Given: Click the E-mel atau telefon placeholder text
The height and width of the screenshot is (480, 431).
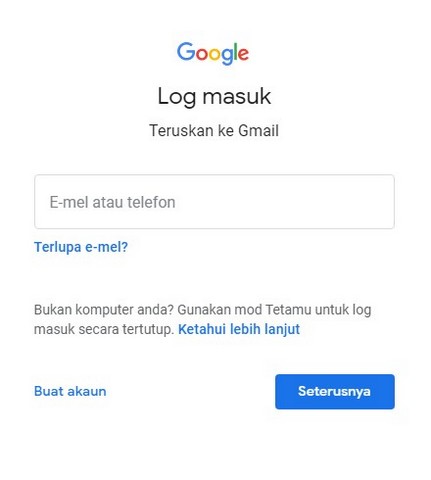Looking at the screenshot, I should (112, 202).
